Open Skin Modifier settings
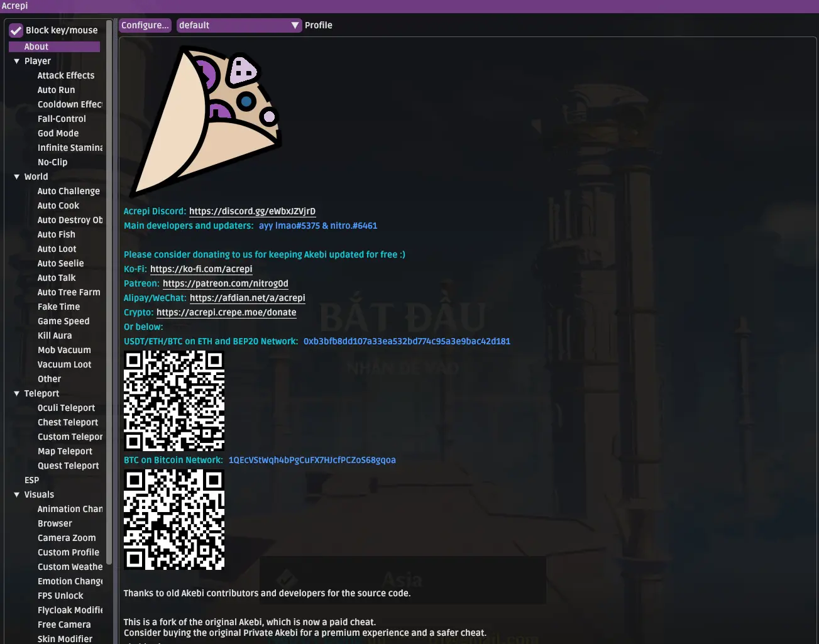This screenshot has height=644, width=819. point(65,638)
